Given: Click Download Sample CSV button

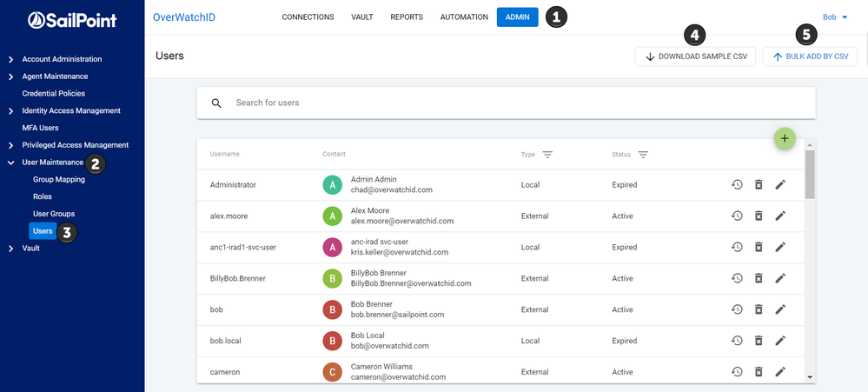Looking at the screenshot, I should click(695, 56).
